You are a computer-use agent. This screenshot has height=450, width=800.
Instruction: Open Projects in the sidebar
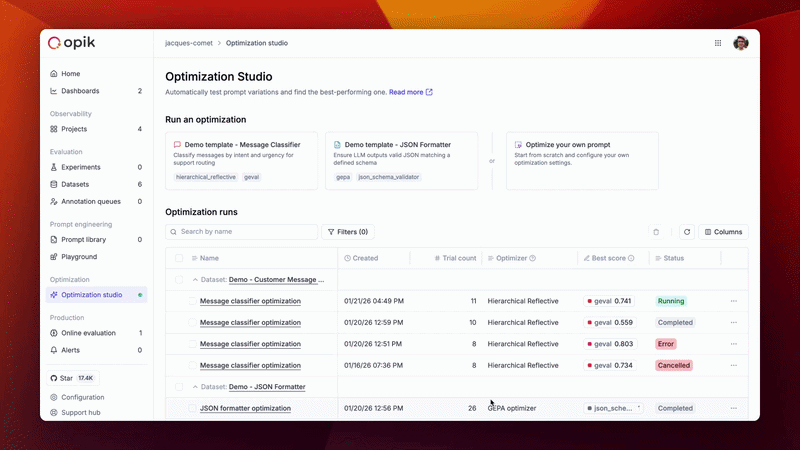[x=96, y=129]
